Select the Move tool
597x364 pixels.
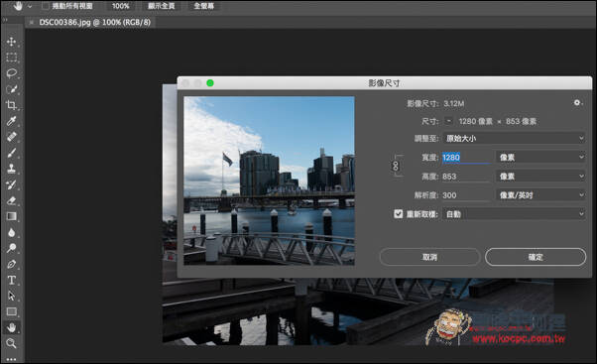point(12,41)
